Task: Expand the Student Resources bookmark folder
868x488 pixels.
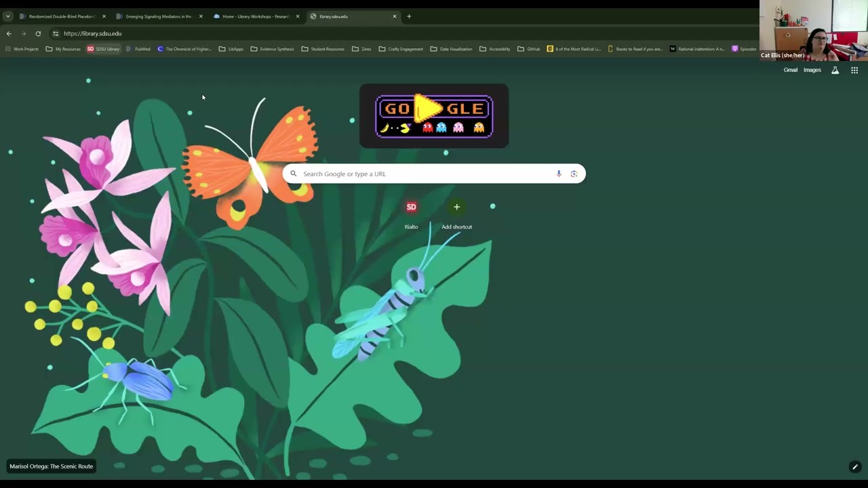Action: click(323, 49)
